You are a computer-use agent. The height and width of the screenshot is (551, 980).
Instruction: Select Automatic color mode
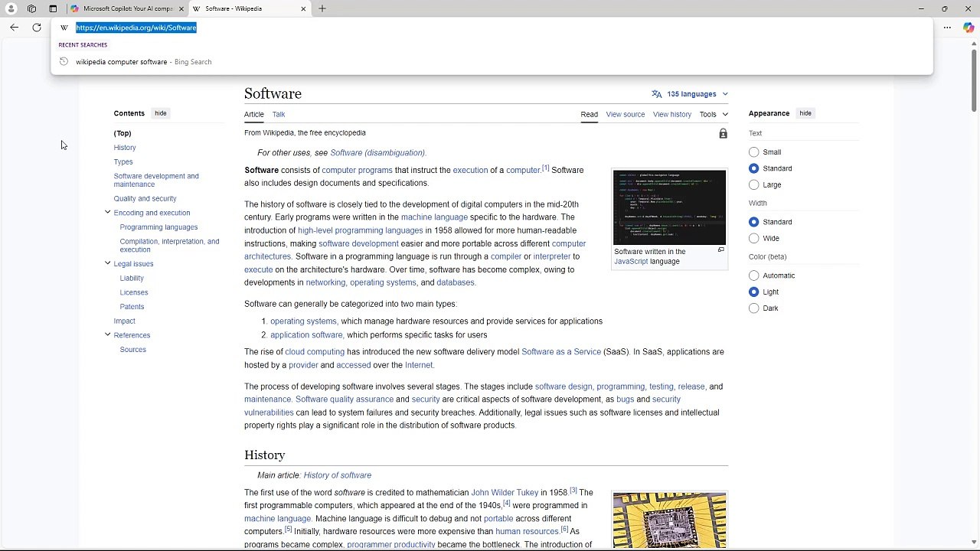coord(754,275)
